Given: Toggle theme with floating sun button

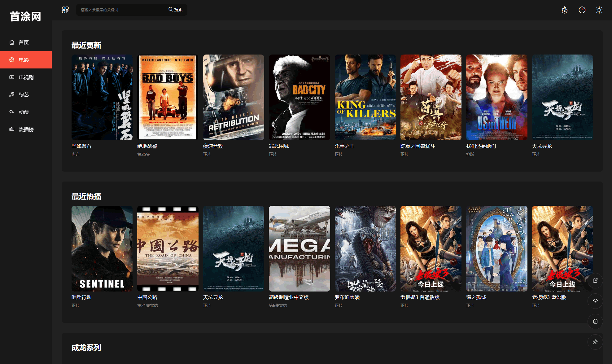Looking at the screenshot, I should click(x=595, y=342).
